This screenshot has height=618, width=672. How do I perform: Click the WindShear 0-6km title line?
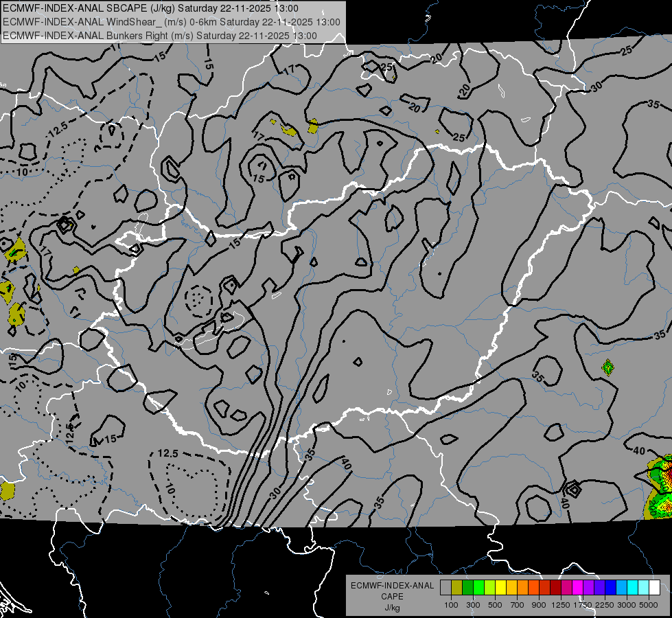click(172, 22)
